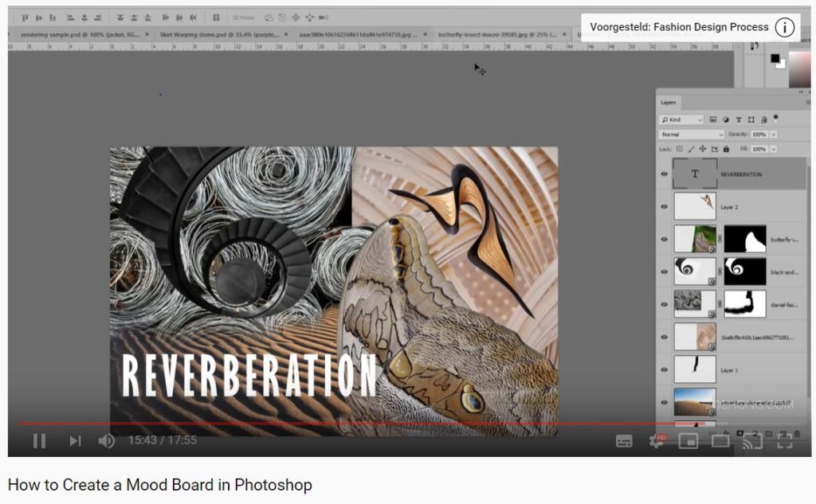Hide the REVERBERATION text layer

[x=664, y=174]
